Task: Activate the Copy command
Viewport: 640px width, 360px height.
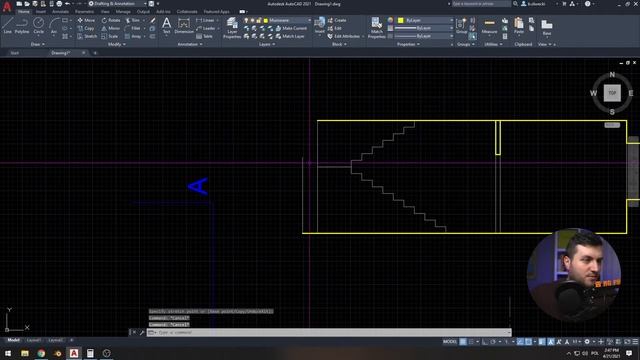Action: (x=86, y=28)
